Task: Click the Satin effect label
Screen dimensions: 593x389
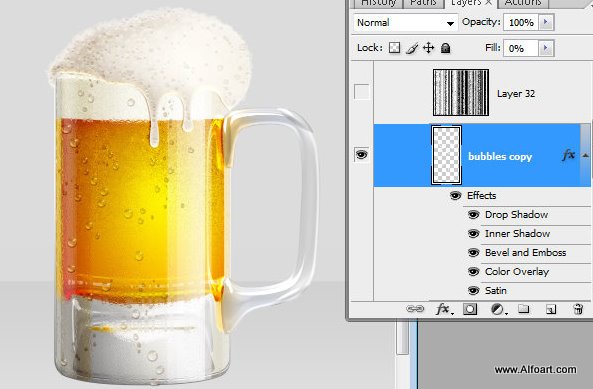Action: coord(496,290)
